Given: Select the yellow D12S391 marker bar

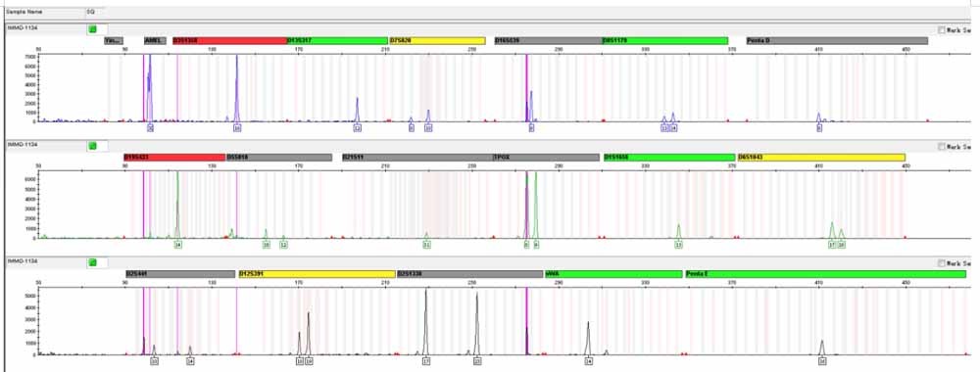Looking at the screenshot, I should [317, 274].
